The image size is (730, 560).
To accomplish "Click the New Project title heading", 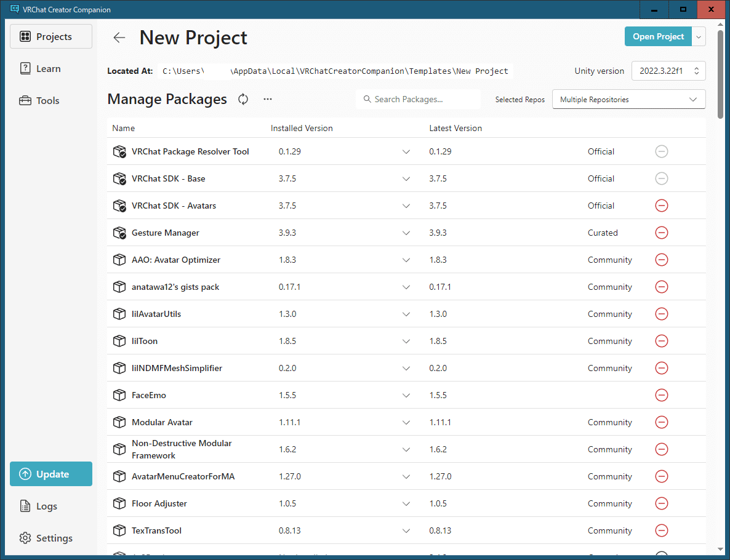I will (193, 38).
